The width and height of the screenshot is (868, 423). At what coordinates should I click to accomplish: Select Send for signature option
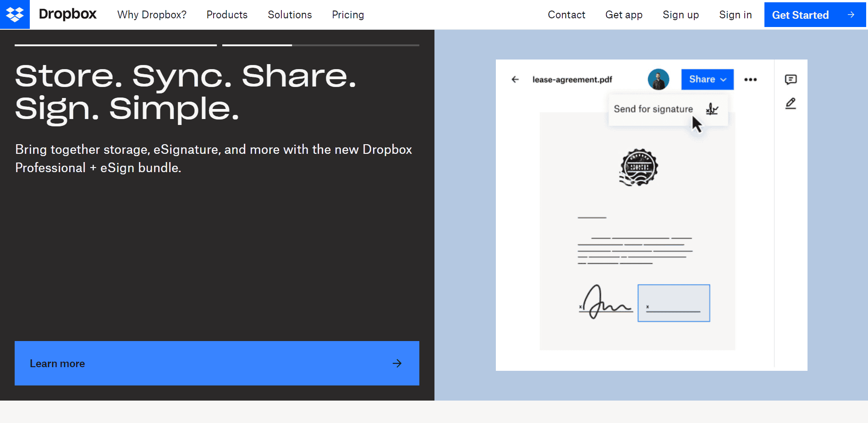(x=668, y=109)
